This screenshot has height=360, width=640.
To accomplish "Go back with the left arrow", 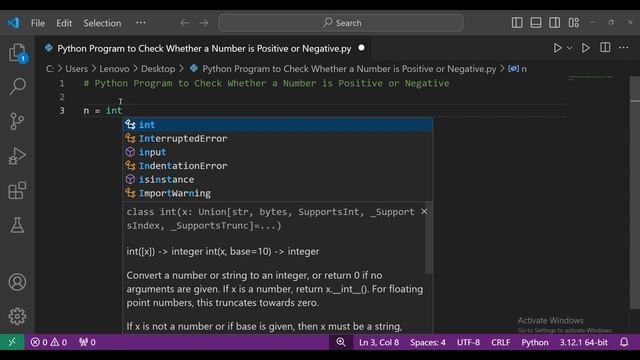I will point(185,23).
